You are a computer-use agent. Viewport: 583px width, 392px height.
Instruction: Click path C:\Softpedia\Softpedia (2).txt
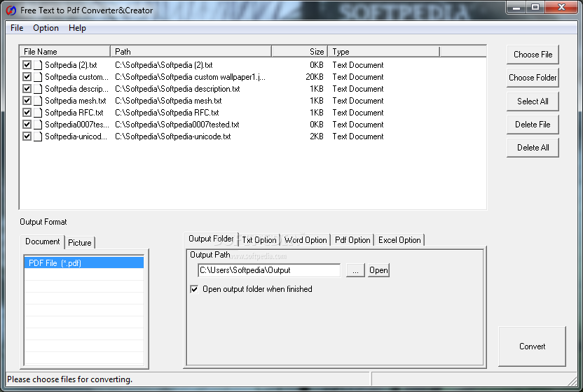(x=163, y=65)
